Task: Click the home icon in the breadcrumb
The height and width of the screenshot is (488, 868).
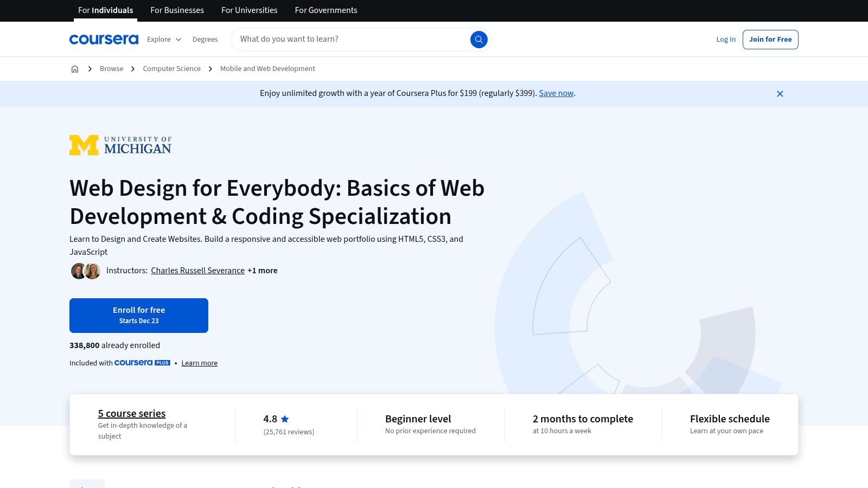Action: pyautogui.click(x=75, y=68)
